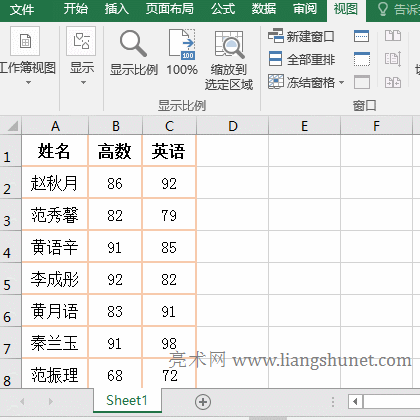Select row 6 header
This screenshot has width=420, height=420.
11,311
